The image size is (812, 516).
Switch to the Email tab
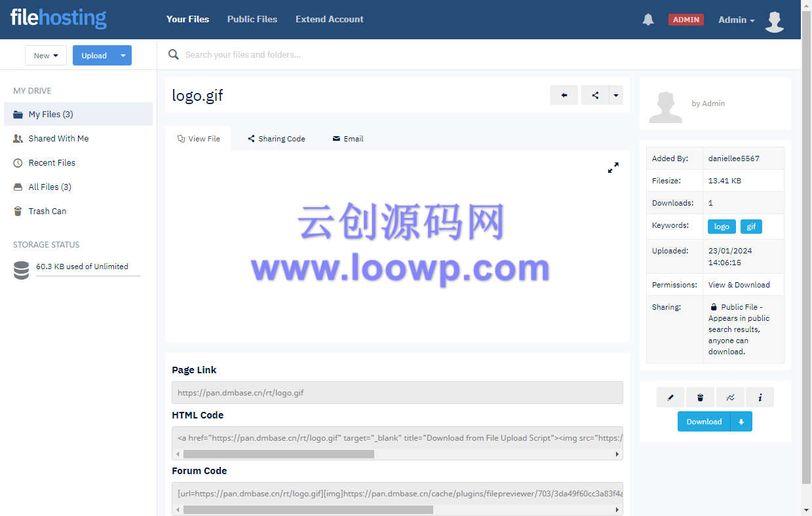coord(348,138)
